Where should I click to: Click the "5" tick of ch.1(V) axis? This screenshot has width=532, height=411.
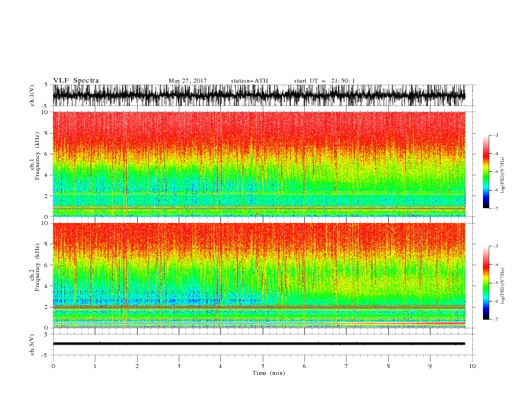[46, 85]
